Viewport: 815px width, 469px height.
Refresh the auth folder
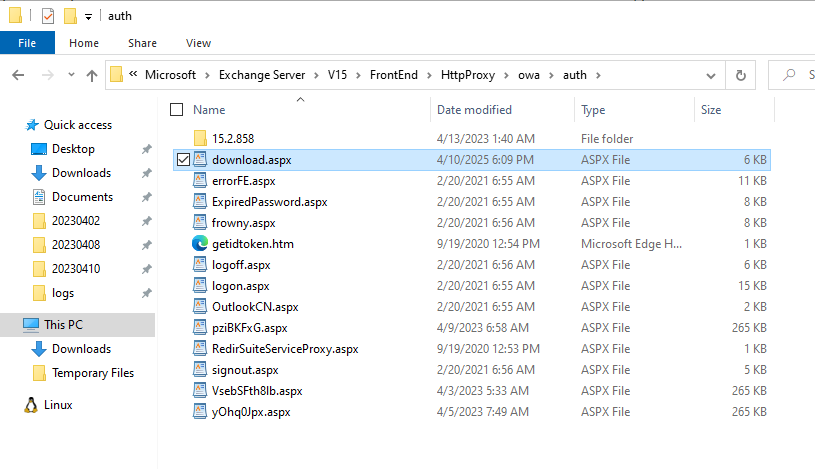click(x=741, y=75)
